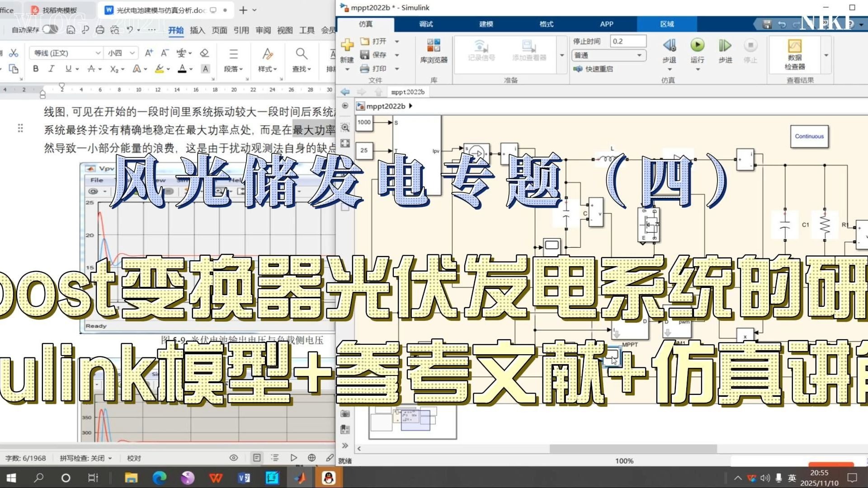Click the font color swatch button
The height and width of the screenshot is (488, 868).
182,69
